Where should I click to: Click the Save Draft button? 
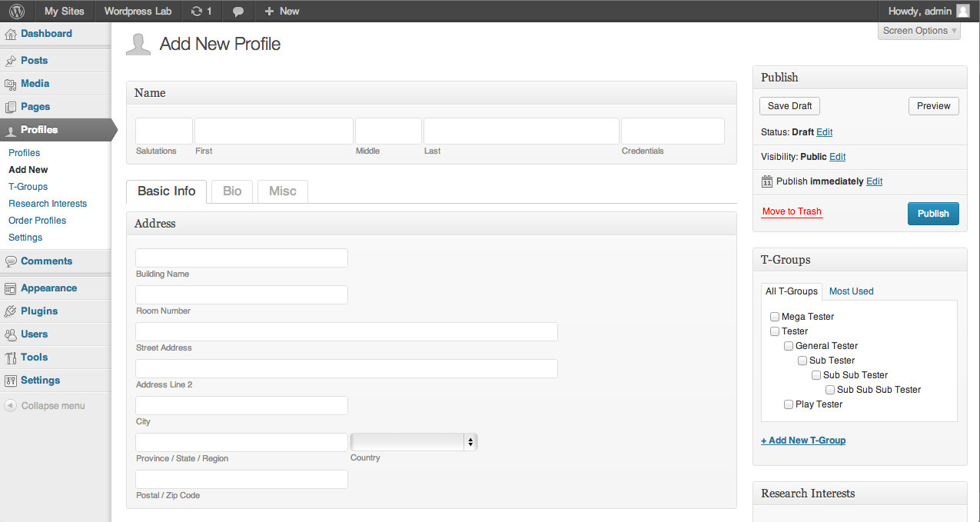pos(790,106)
